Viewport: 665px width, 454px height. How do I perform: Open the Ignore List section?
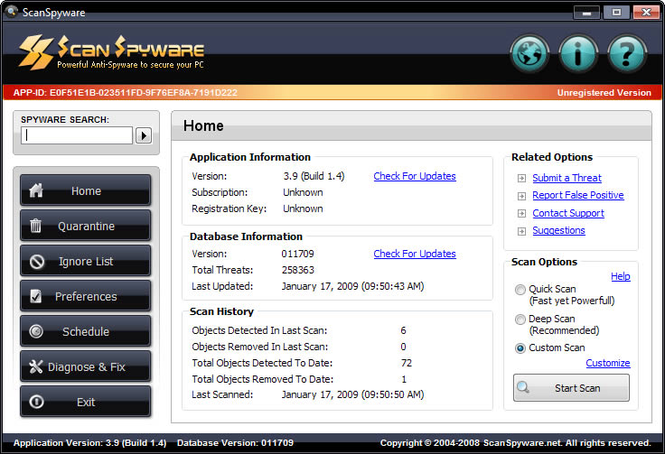pos(85,261)
